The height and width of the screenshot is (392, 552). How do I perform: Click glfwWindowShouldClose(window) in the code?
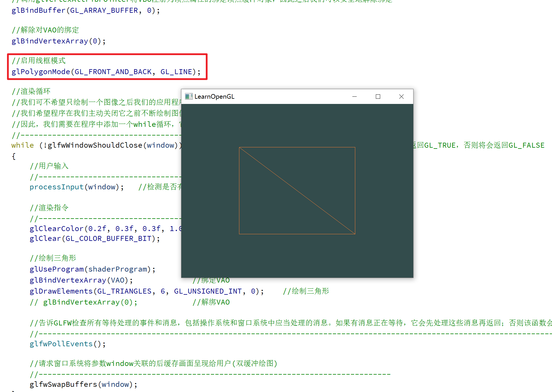click(x=112, y=145)
